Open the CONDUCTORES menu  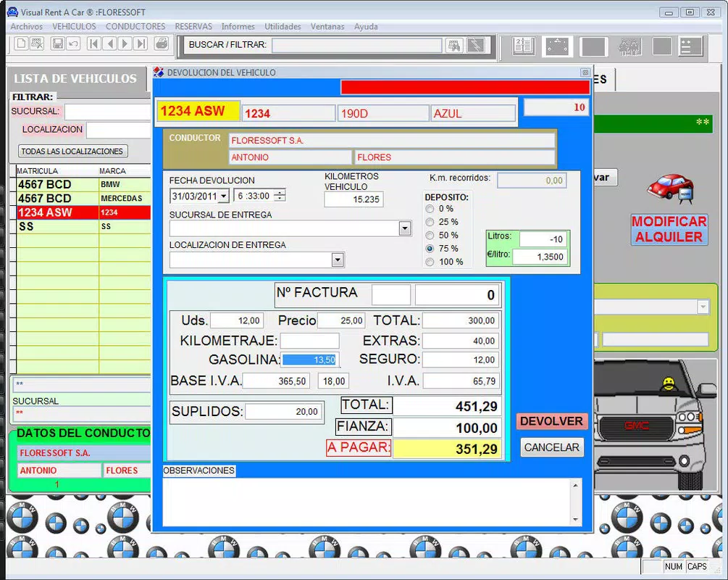coord(135,27)
